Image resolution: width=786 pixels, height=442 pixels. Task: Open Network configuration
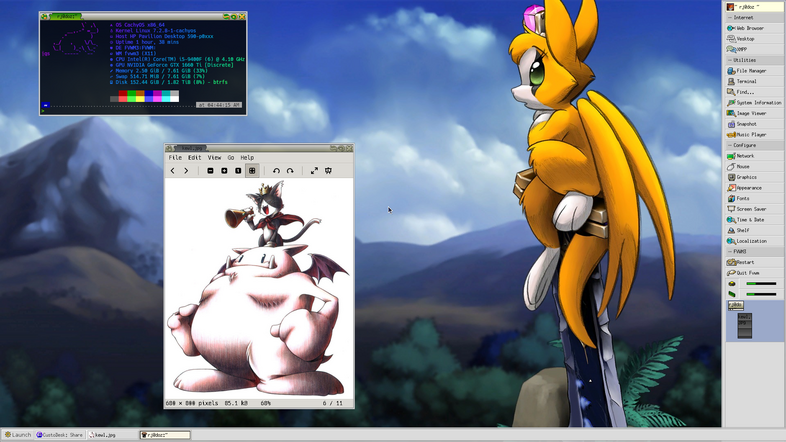(754, 156)
